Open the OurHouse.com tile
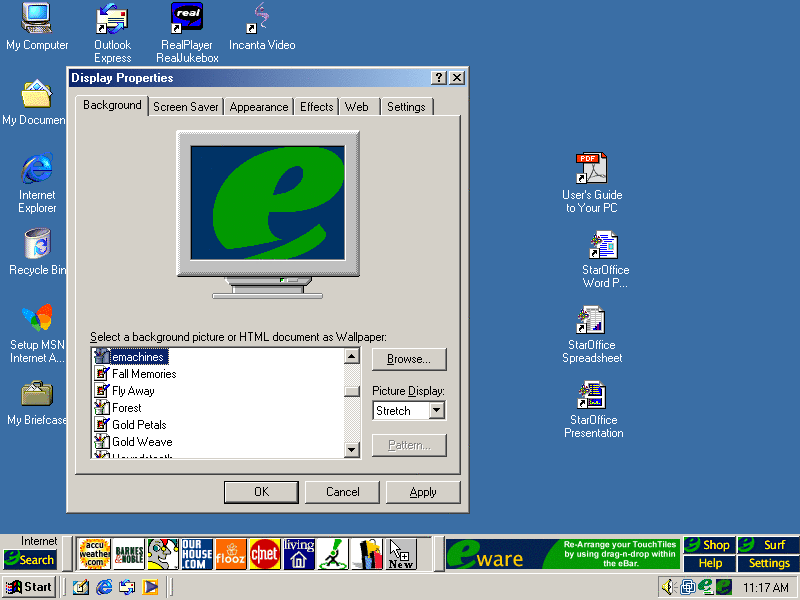The height and width of the screenshot is (600, 800). tap(197, 553)
